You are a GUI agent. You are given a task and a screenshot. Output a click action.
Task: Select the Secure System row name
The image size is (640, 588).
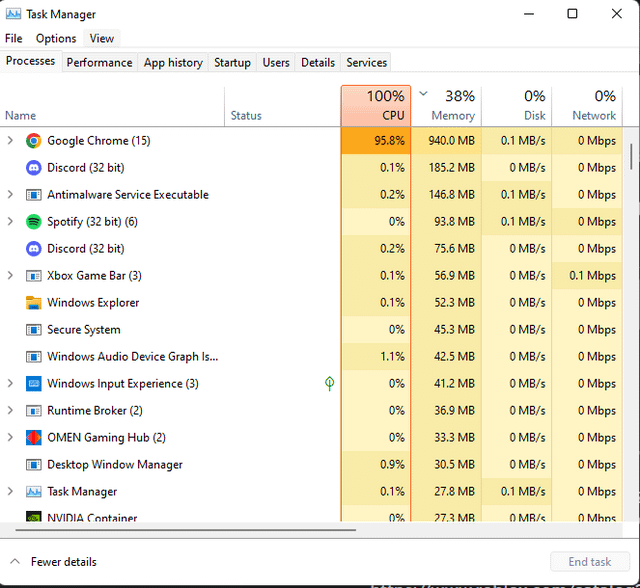(x=84, y=330)
